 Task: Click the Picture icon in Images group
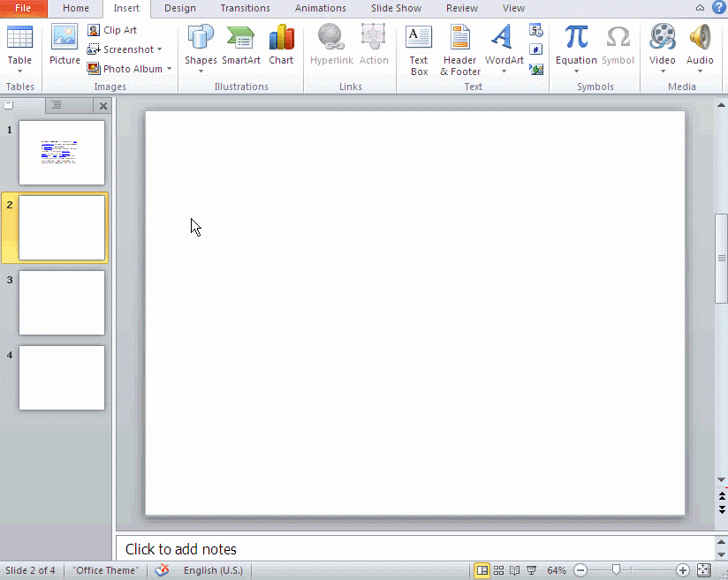(64, 44)
